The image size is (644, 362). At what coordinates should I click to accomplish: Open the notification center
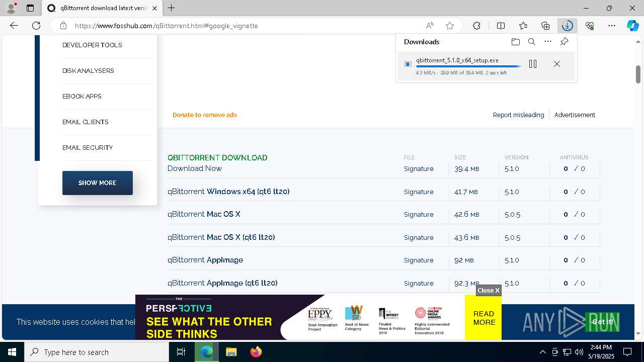coord(627,352)
